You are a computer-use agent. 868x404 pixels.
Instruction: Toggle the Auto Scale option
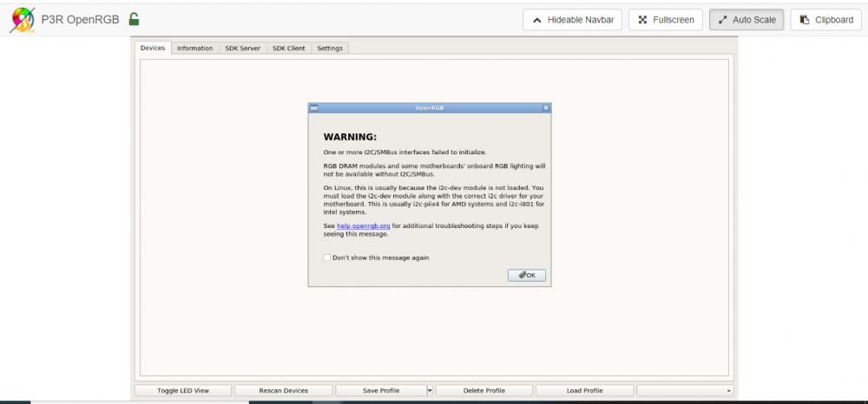tap(746, 20)
